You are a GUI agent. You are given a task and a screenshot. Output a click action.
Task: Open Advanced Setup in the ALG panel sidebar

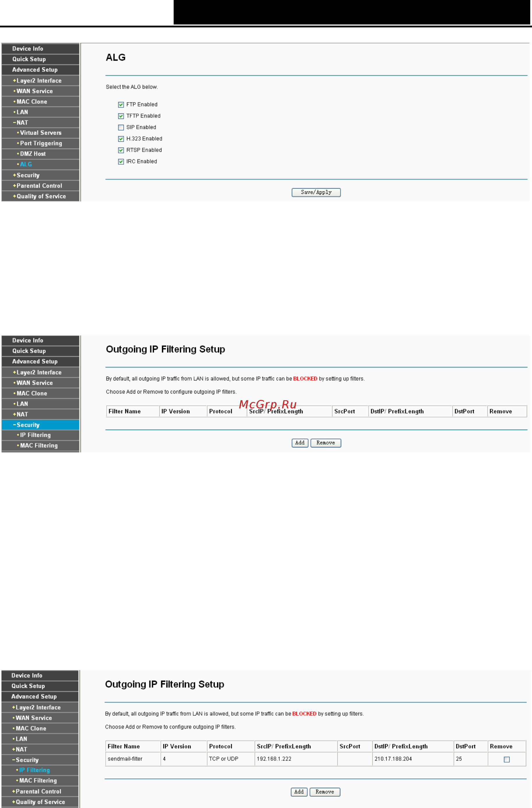tap(40, 70)
